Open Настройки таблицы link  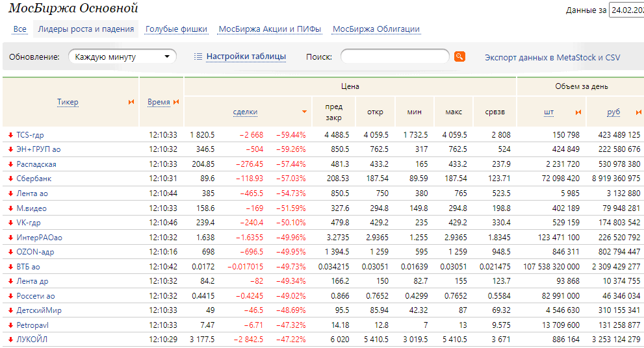tap(246, 56)
